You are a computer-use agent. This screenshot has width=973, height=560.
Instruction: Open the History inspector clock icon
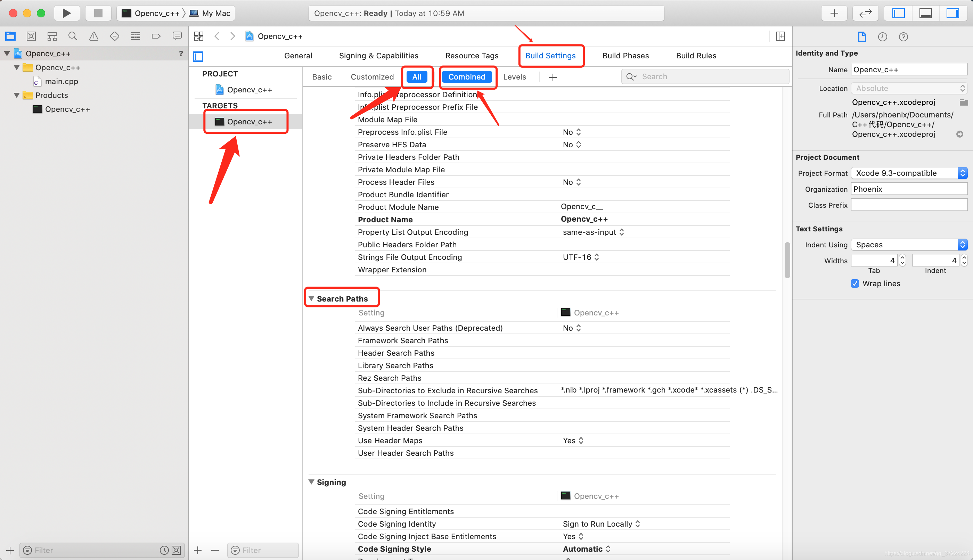883,37
